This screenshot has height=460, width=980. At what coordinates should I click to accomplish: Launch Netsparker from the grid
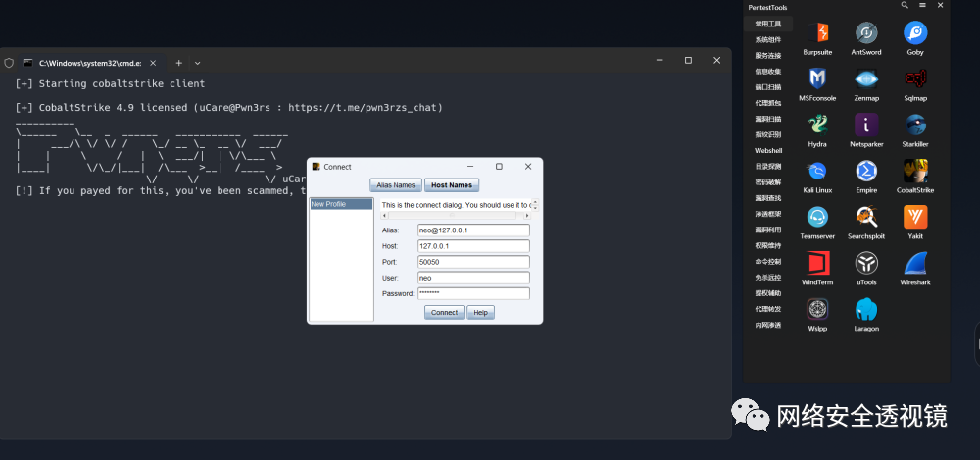click(866, 125)
